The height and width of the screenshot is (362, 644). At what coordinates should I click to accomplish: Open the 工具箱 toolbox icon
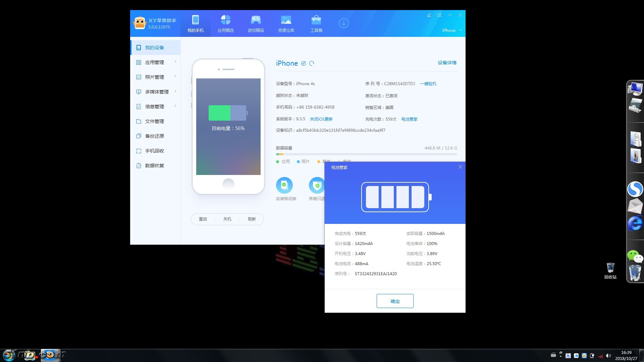coord(316,20)
